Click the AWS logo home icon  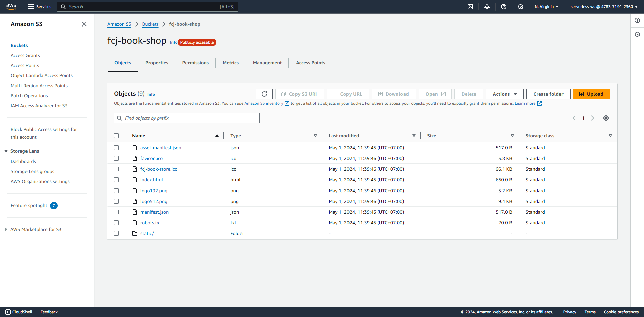click(11, 7)
